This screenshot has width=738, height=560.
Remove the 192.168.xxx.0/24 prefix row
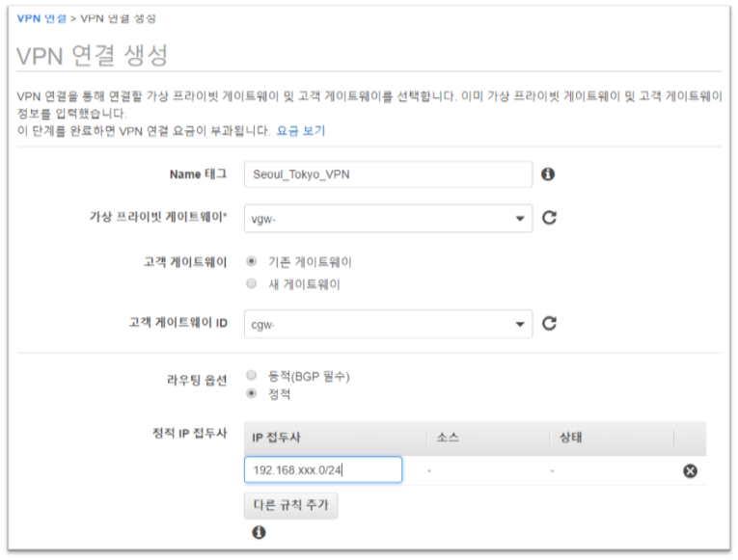[690, 470]
